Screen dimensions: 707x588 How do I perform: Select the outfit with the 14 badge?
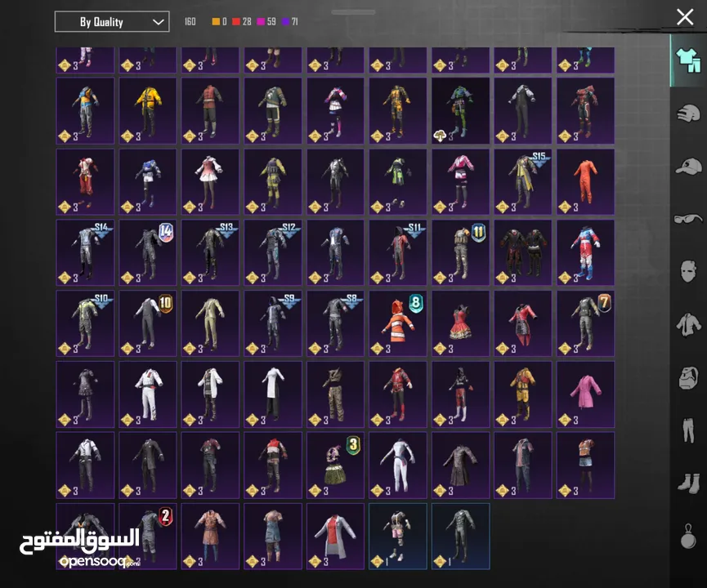(x=147, y=252)
